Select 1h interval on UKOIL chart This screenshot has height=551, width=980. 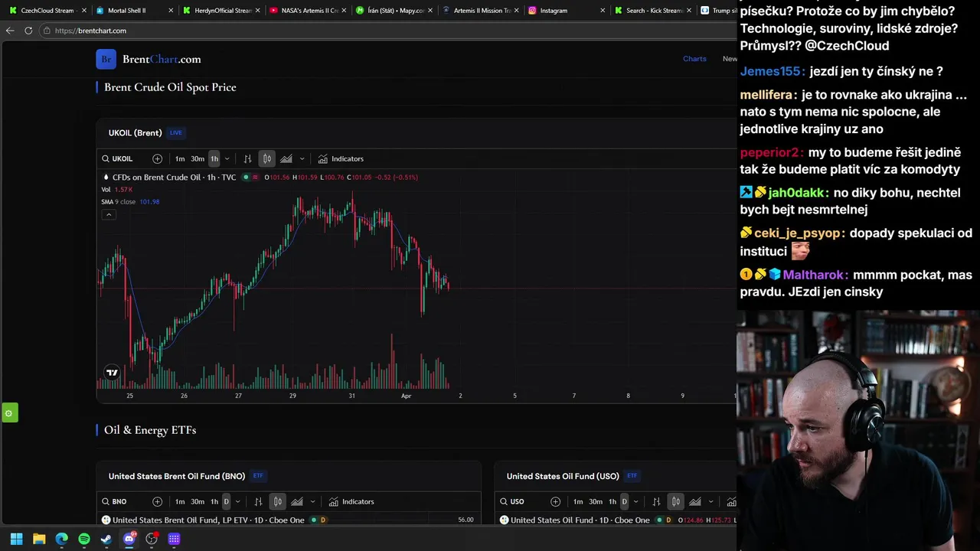click(214, 158)
